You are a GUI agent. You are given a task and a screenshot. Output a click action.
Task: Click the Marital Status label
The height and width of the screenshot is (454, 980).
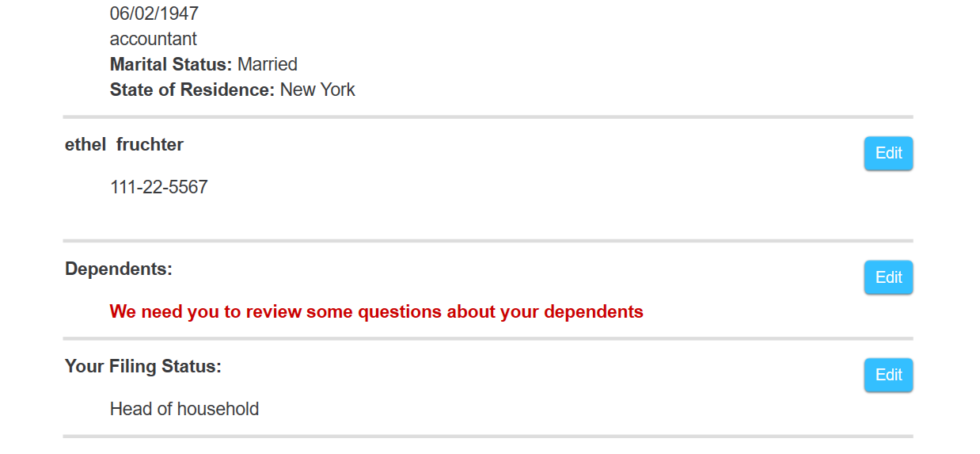[170, 64]
